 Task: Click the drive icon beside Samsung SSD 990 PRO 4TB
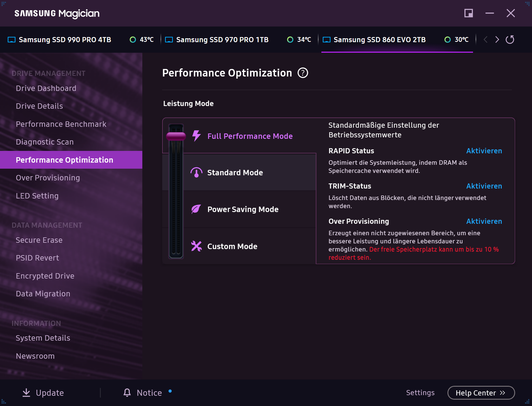coord(11,40)
